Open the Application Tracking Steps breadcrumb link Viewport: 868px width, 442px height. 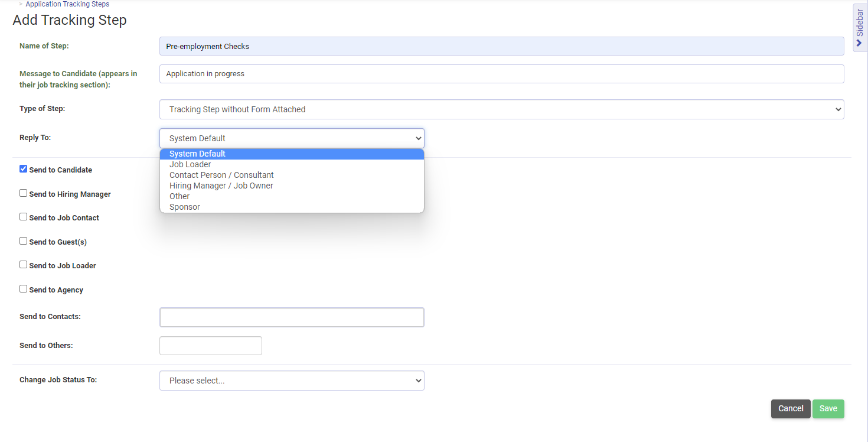pyautogui.click(x=67, y=4)
